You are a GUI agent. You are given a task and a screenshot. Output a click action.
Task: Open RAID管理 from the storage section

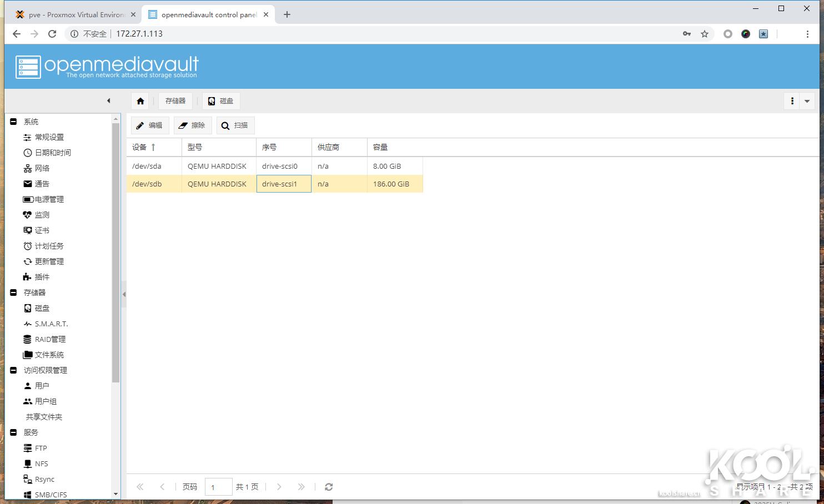[x=49, y=339]
